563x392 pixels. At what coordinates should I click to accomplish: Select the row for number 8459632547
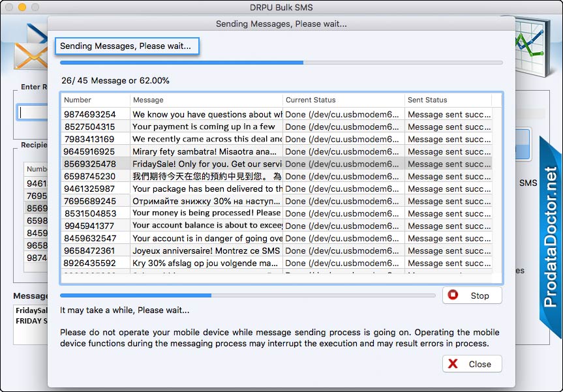(x=277, y=238)
